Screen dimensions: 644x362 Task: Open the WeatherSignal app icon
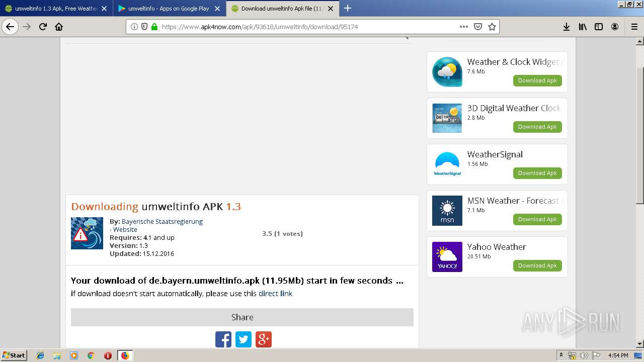tap(447, 164)
